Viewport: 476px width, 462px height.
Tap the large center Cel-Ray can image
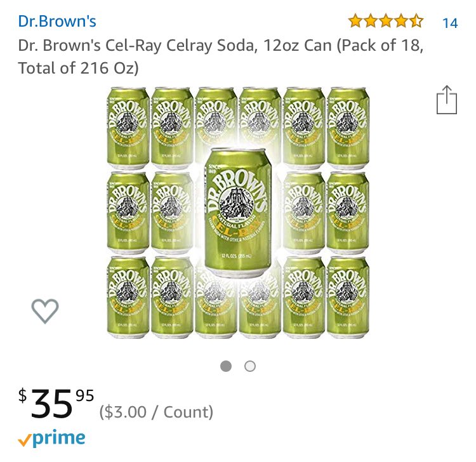pos(238,212)
